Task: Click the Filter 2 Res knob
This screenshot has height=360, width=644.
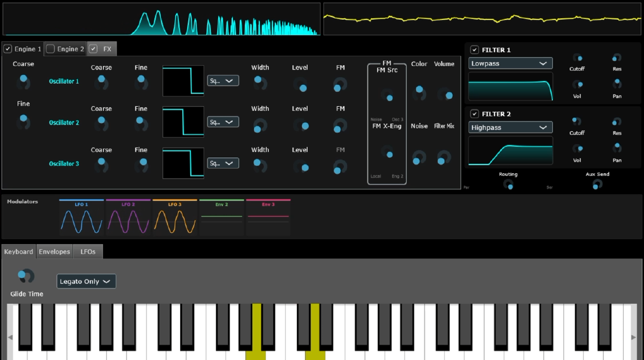Action: pos(617,122)
